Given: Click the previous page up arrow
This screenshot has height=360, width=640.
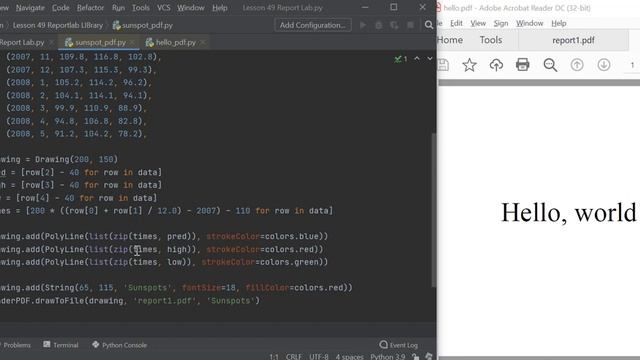Looking at the screenshot, I should click(x=577, y=64).
